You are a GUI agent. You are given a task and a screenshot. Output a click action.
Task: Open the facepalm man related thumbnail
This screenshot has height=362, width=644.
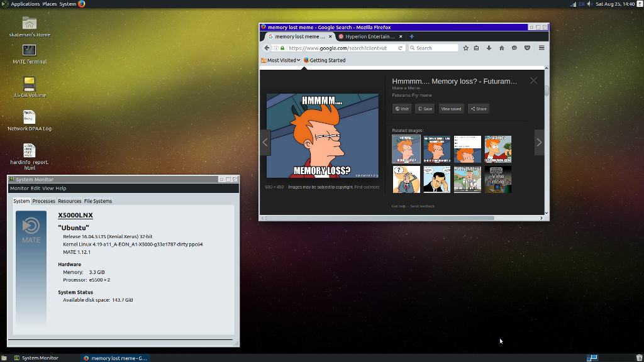[x=436, y=179]
